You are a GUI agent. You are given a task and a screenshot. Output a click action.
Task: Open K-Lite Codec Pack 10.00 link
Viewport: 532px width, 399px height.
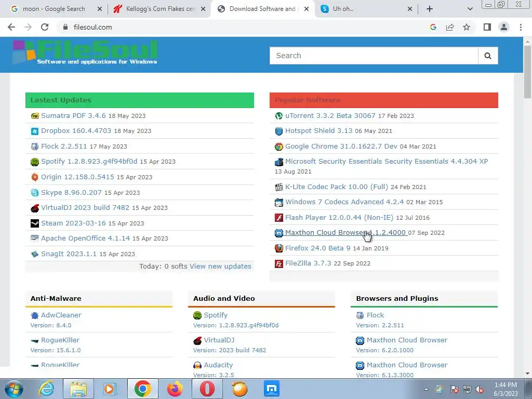[337, 187]
